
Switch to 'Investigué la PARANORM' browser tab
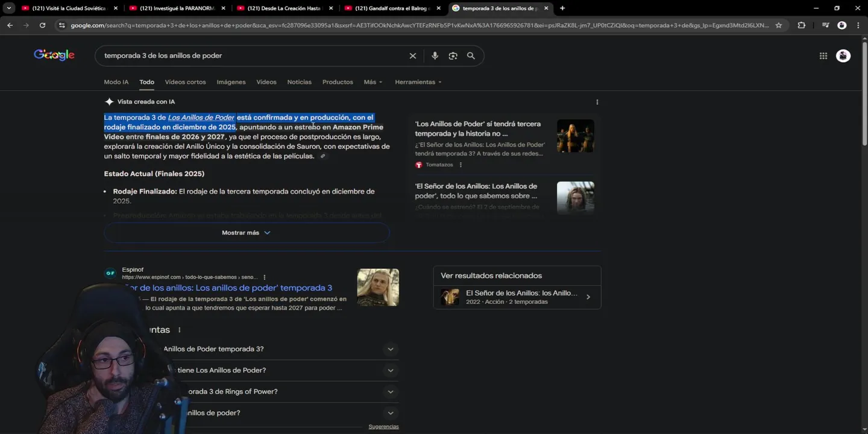pos(176,8)
